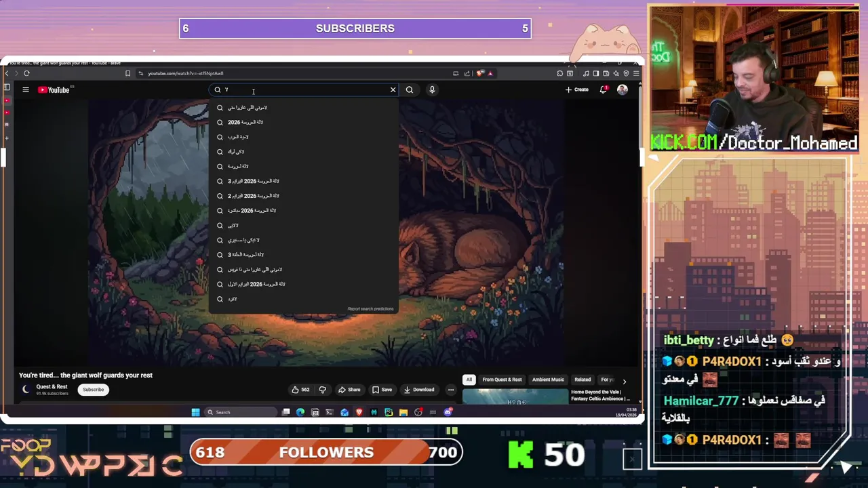Bookmark this page in Brave
The image size is (868, 488).
click(x=127, y=73)
